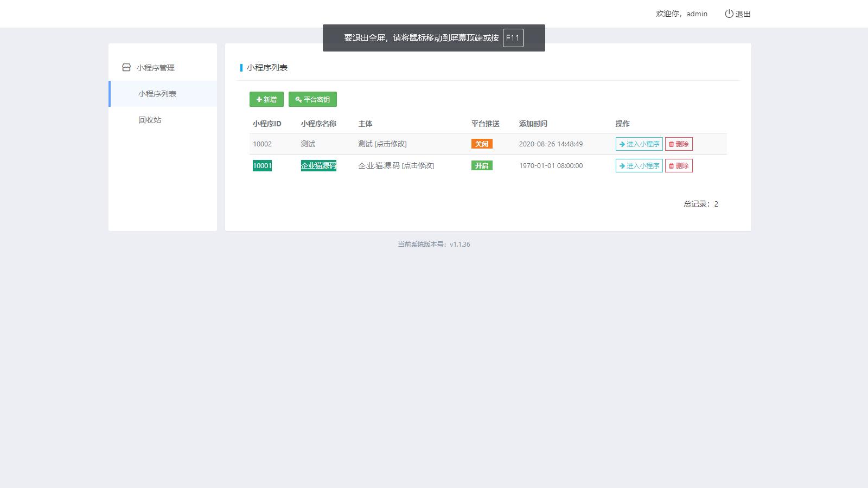868x488 pixels.
Task: Click the 欢迎你, admin user label
Action: tap(681, 14)
